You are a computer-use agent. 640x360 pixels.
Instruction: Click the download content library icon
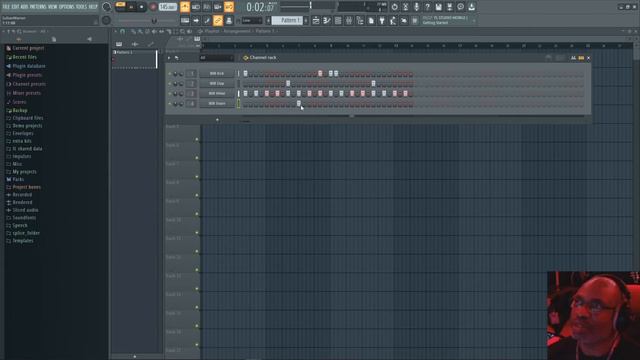[x=471, y=7]
